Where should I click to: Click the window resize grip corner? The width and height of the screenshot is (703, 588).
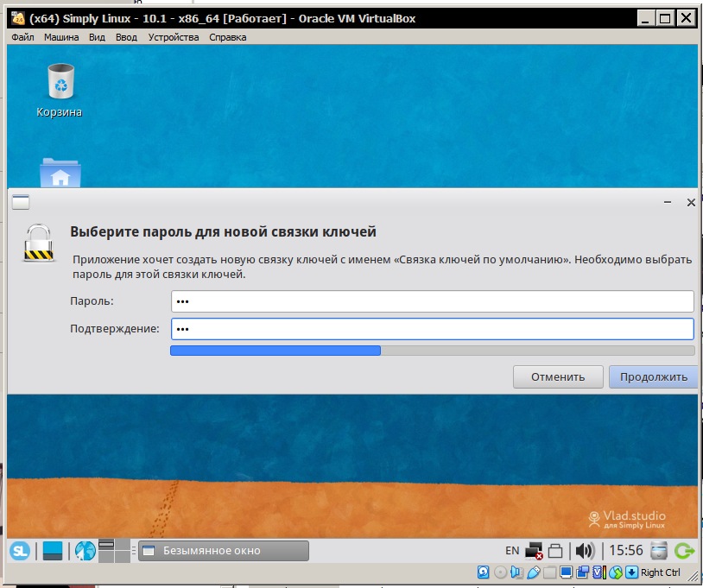pyautogui.click(x=693, y=578)
